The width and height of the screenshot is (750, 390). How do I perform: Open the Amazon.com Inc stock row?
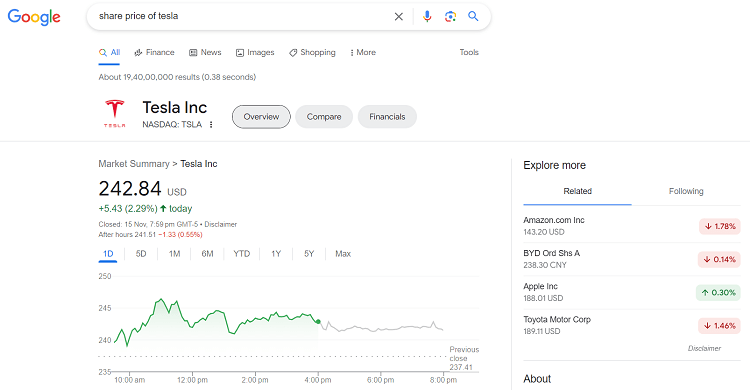tap(632, 226)
